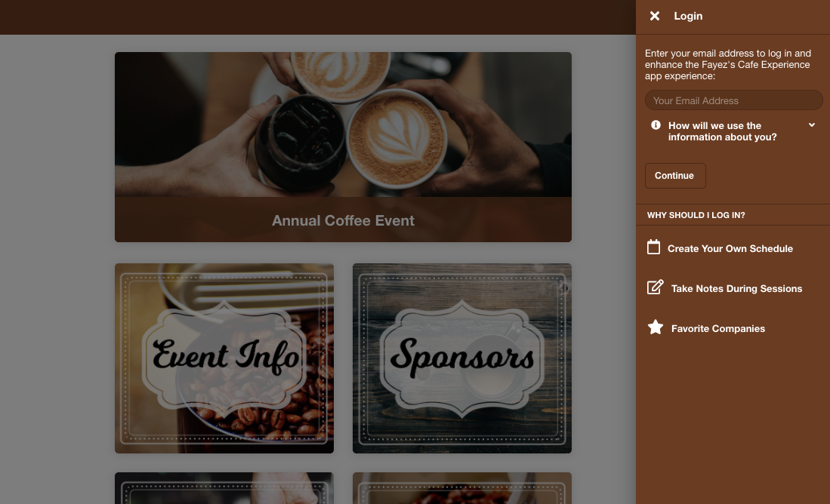Expand the chevron next to information usage question
The image size is (830, 504).
[x=811, y=125]
